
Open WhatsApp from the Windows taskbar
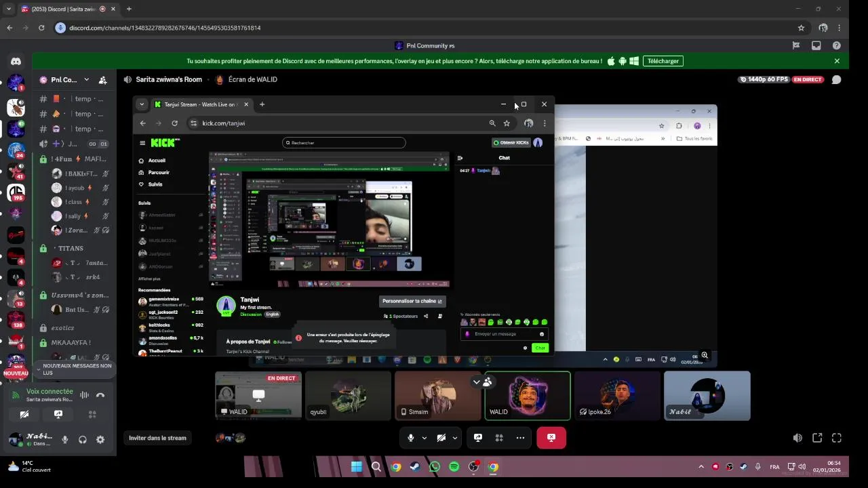point(435,467)
